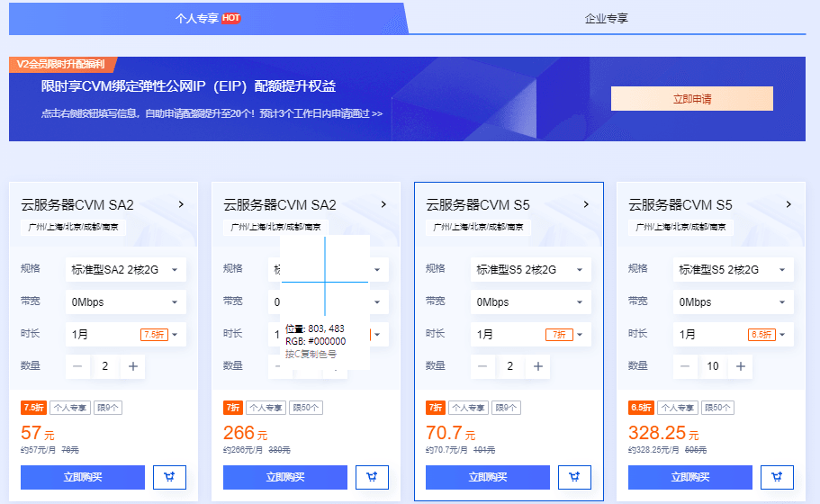Click the 限50个 tag in the 266元 card
This screenshot has height=504, width=820.
(306, 408)
